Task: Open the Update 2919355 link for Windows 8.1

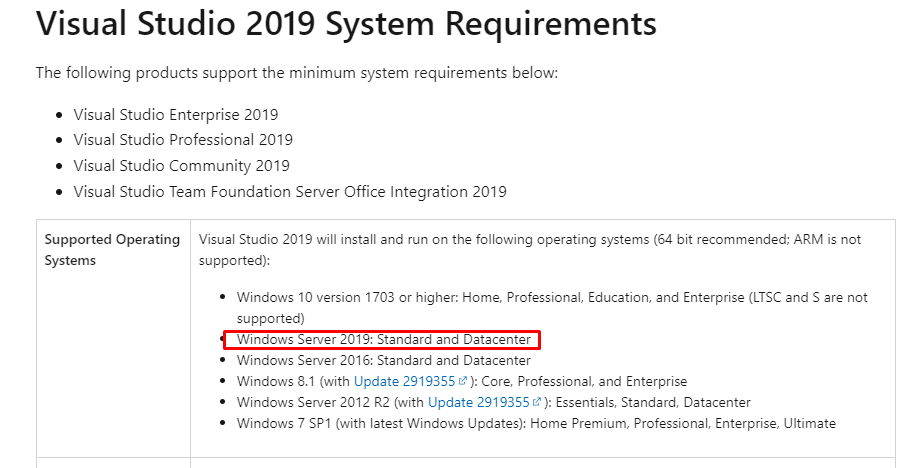Action: point(404,382)
